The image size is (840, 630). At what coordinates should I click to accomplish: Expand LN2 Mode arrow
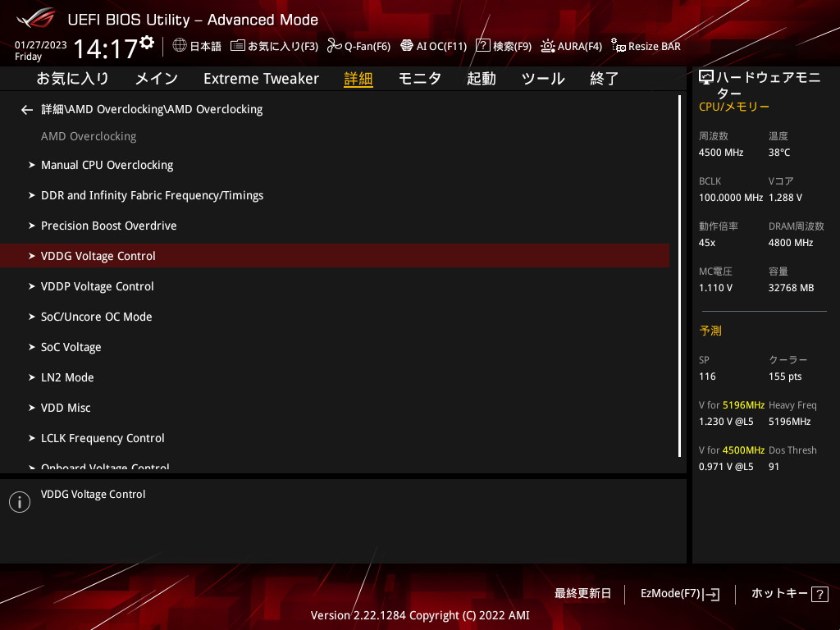[x=32, y=377]
